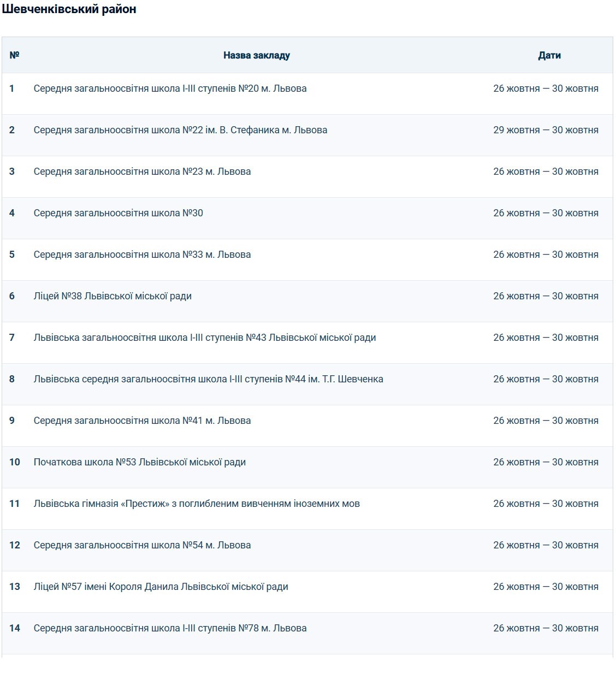Select the school №43 row name
The image size is (616, 697).
(205, 338)
